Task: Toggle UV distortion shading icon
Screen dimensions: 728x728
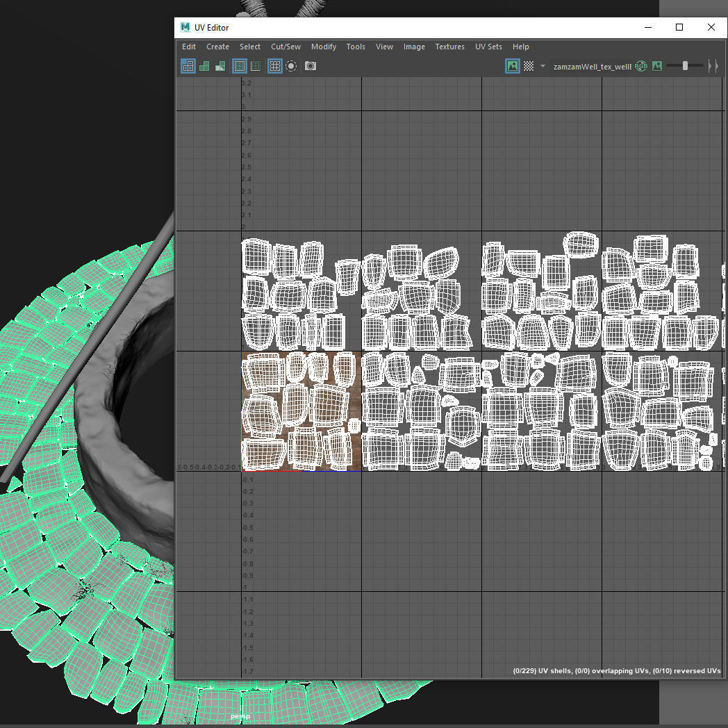Action: (x=220, y=67)
